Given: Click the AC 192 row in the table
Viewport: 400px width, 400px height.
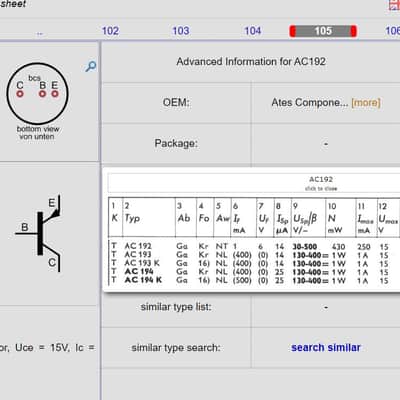Looking at the screenshot, I should (x=254, y=246).
